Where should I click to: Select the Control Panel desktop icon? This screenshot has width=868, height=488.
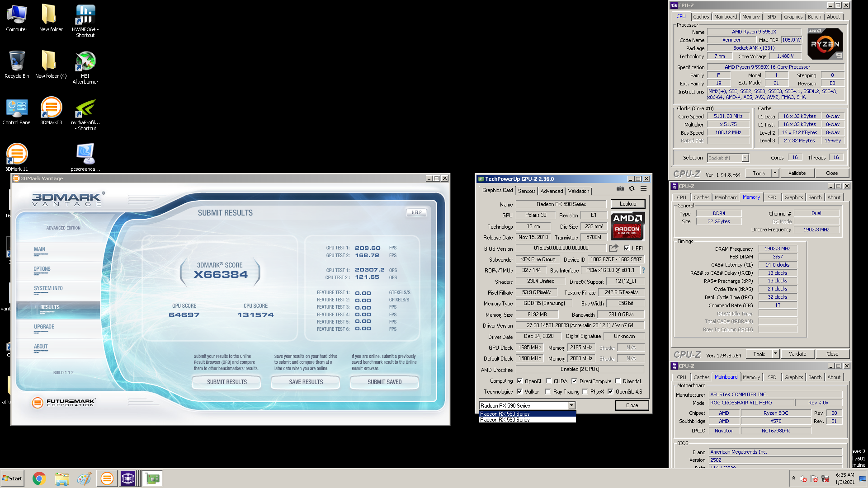click(17, 111)
